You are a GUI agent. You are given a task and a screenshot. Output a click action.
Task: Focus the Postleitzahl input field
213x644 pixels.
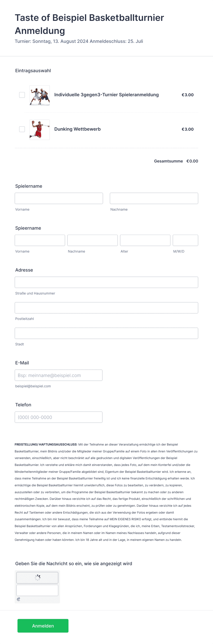pyautogui.click(x=106, y=308)
